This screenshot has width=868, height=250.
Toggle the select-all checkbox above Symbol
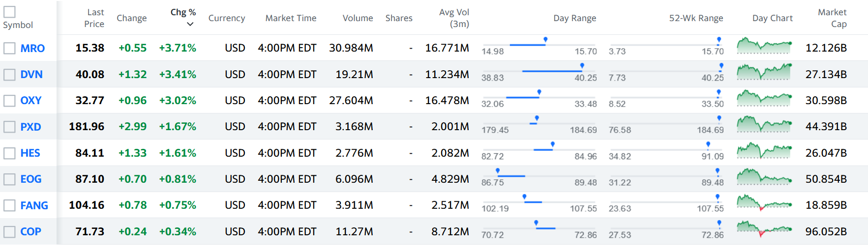9,12
